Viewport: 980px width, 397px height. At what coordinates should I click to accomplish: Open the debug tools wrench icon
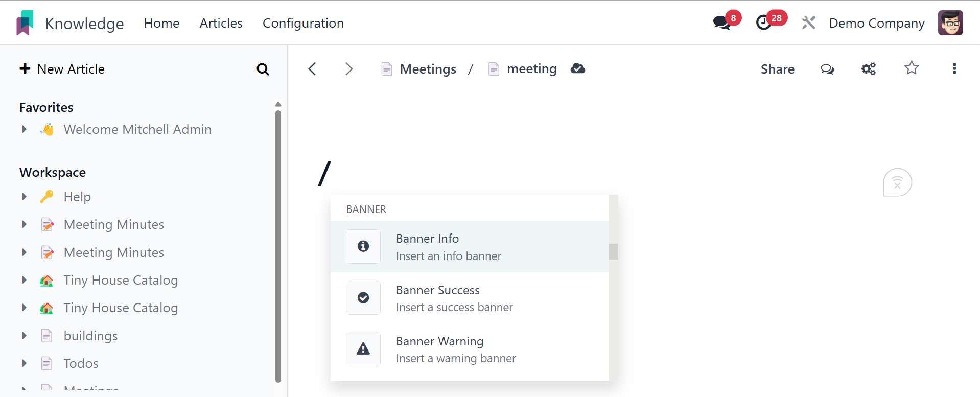808,23
